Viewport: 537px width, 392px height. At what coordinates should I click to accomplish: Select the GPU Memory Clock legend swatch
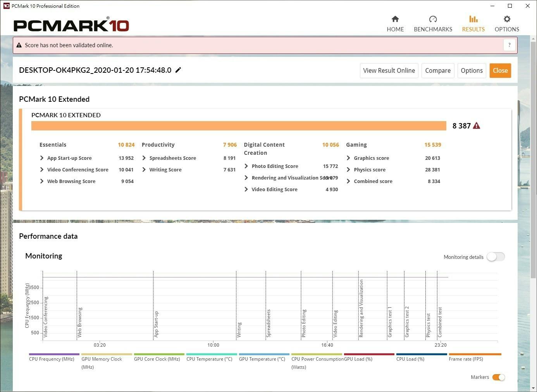tap(107, 354)
